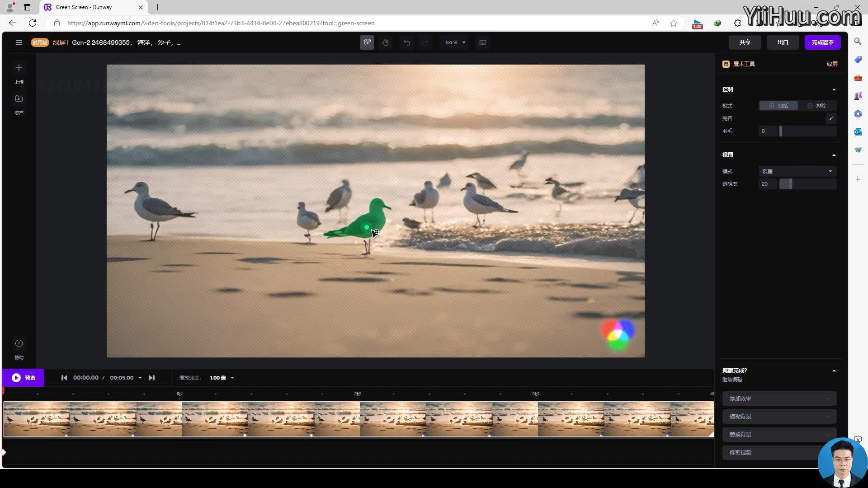Click timeline ruler at 2秒 mark
868x488 pixels.
pos(357,394)
